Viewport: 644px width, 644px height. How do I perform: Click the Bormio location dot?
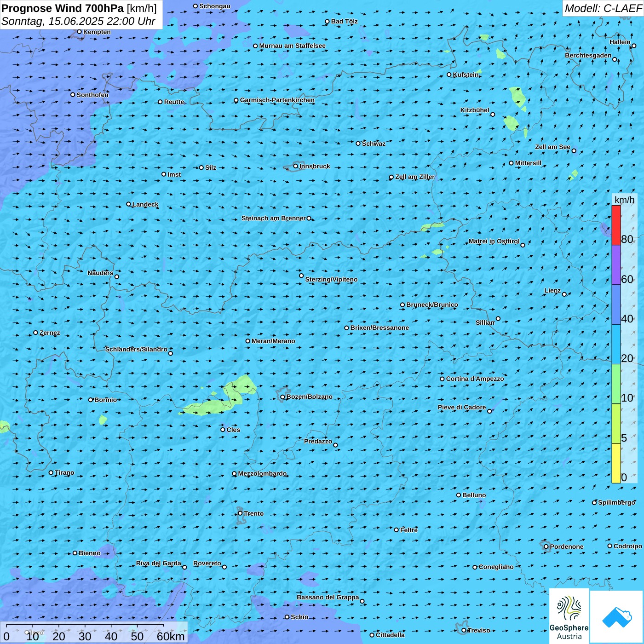coord(91,400)
